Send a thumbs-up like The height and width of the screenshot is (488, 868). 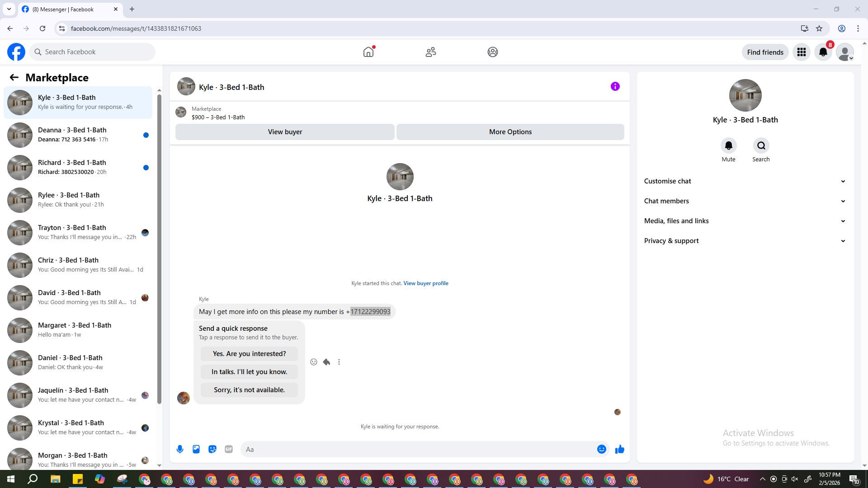pos(619,449)
